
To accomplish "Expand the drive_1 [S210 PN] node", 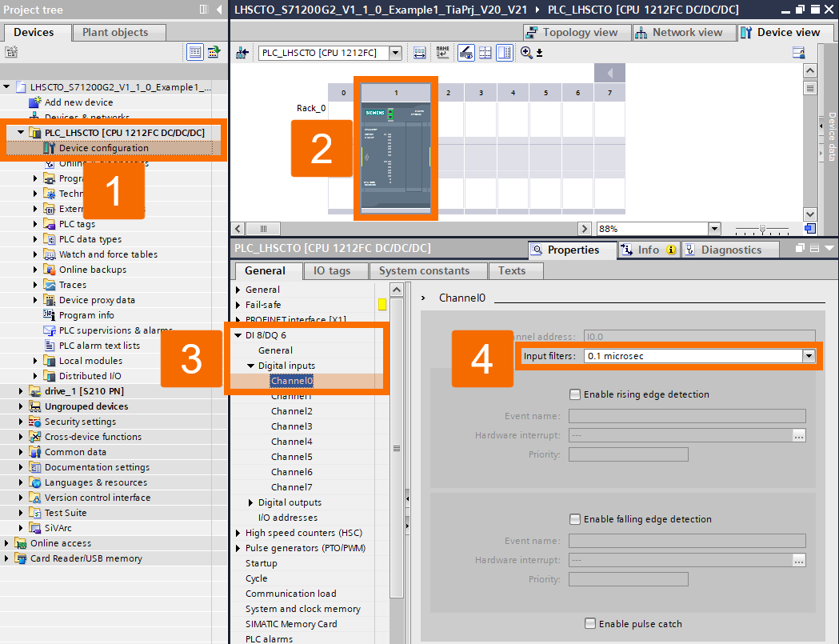I will 21,391.
